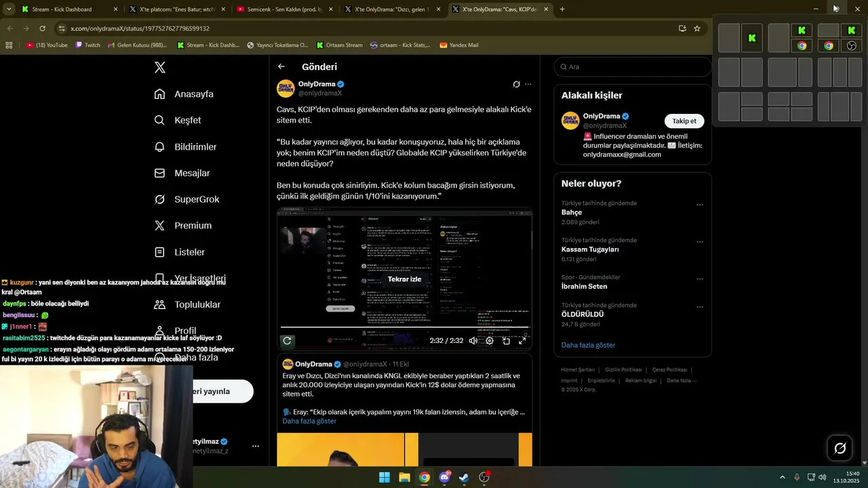
Task: Open SuperGrok in the sidebar
Action: (186, 199)
